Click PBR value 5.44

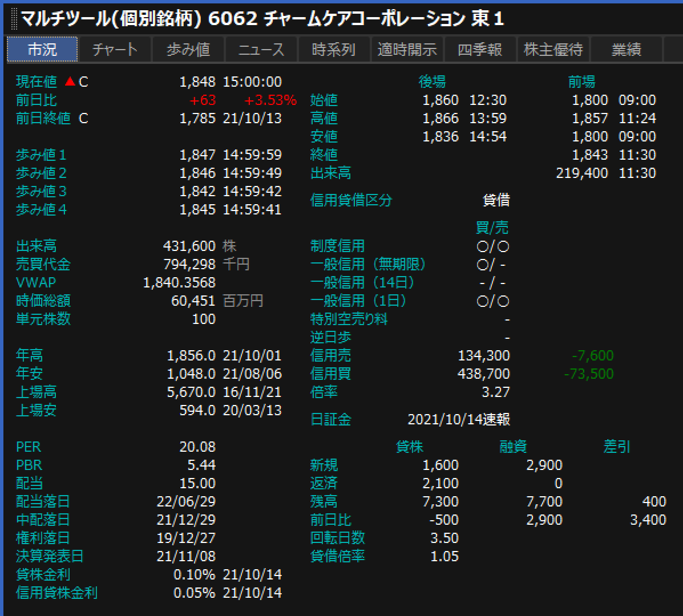coord(201,465)
